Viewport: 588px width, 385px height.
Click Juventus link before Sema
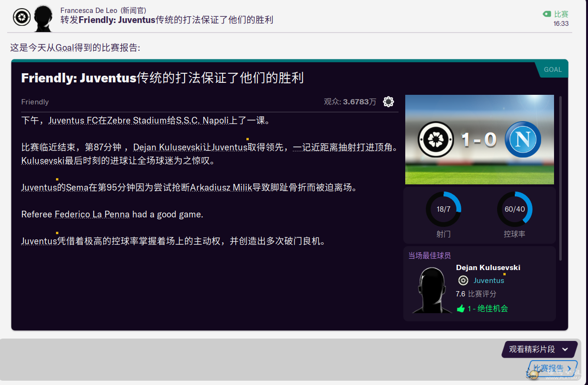tap(39, 188)
